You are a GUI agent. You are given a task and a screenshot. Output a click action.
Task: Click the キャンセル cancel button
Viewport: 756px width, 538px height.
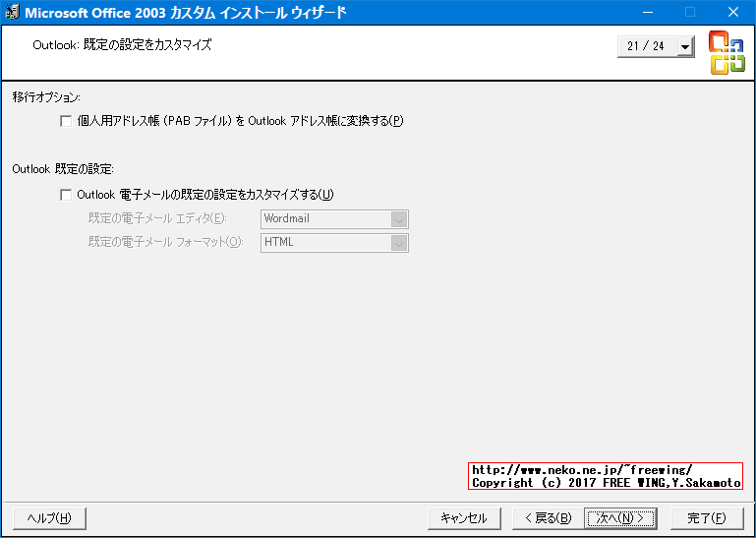pyautogui.click(x=464, y=518)
